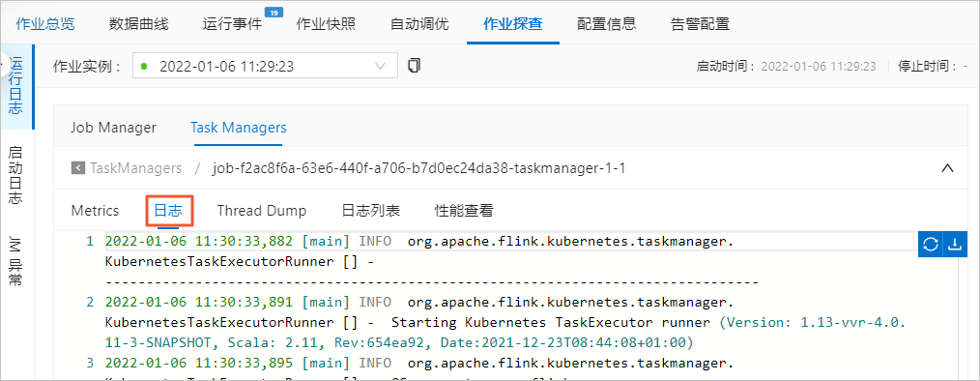Open the 作业实例 dropdown
980x381 pixels.
(x=265, y=66)
